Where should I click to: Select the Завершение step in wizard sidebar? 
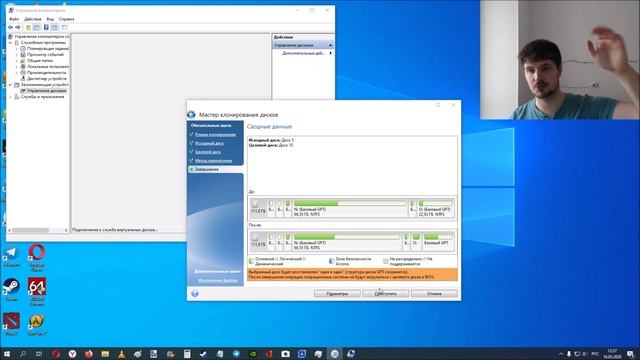[216, 169]
